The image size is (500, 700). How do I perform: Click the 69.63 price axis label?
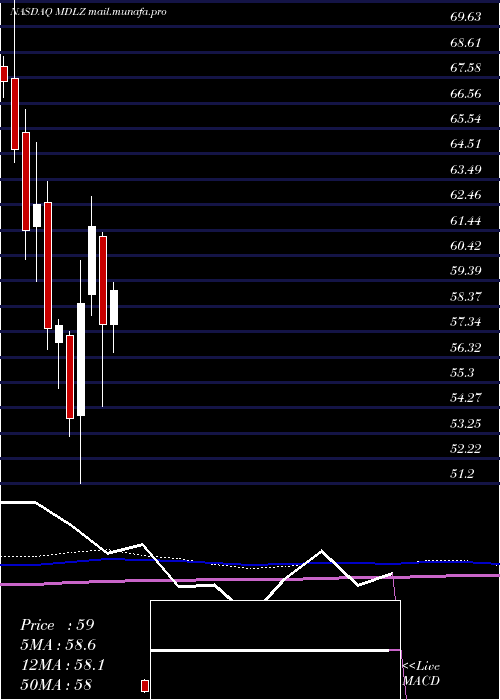point(466,17)
